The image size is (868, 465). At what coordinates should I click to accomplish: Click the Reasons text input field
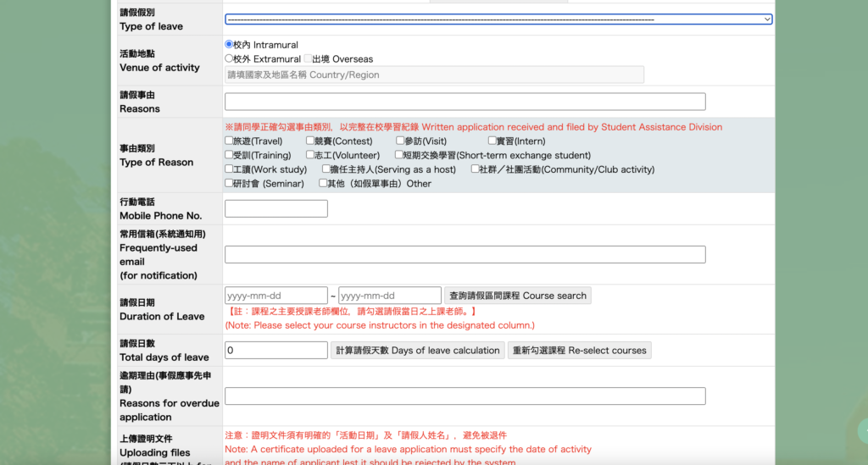point(465,102)
